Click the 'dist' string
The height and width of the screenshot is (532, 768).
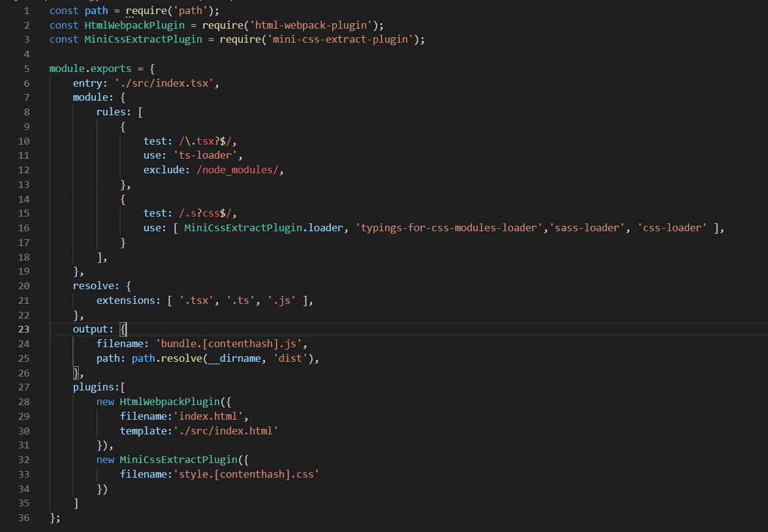pyautogui.click(x=291, y=358)
